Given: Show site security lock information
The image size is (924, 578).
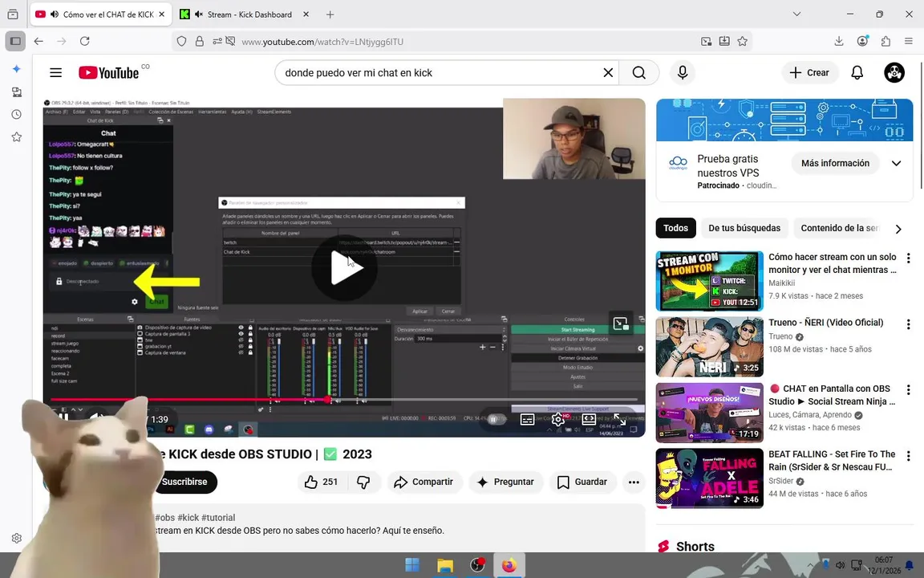Looking at the screenshot, I should (x=199, y=41).
